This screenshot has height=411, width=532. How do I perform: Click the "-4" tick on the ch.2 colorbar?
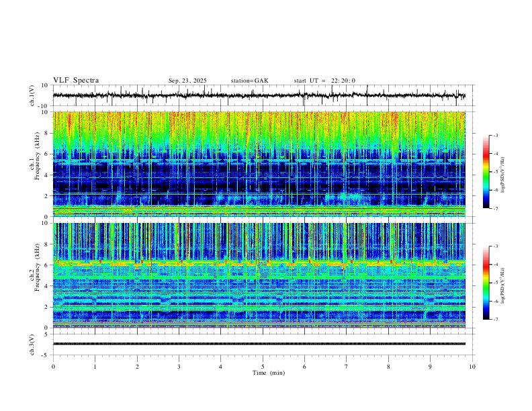pyautogui.click(x=496, y=265)
